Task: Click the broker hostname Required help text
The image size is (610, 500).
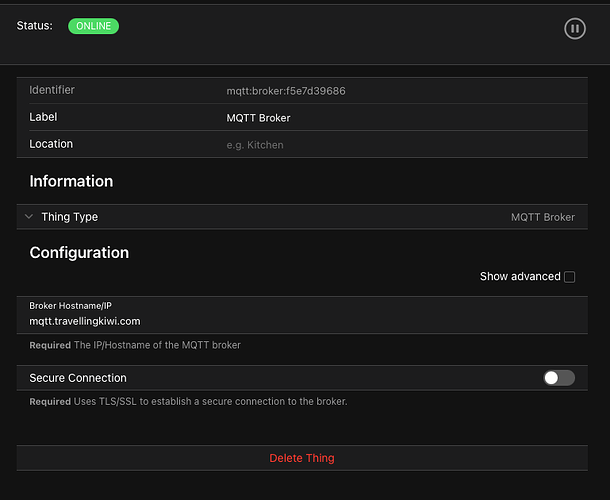Action: [135, 345]
